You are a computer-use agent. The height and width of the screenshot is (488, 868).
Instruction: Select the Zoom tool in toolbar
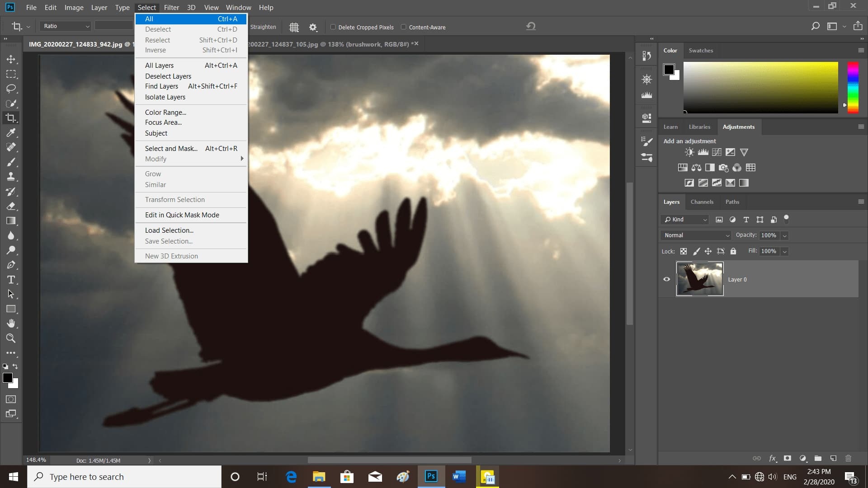[x=11, y=338]
